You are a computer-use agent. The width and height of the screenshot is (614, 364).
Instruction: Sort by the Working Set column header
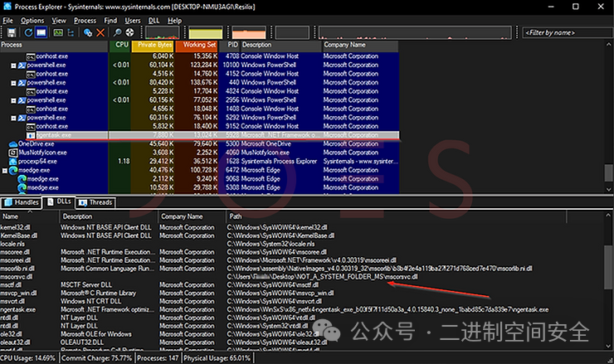(x=198, y=45)
